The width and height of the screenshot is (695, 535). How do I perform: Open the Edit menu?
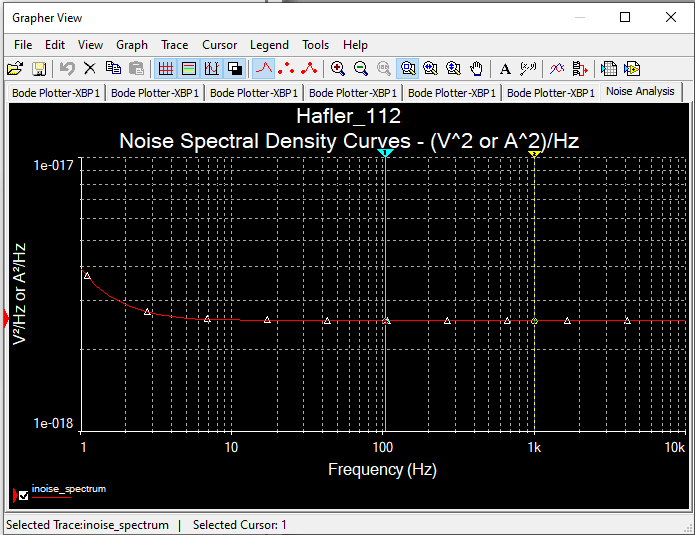(55, 45)
